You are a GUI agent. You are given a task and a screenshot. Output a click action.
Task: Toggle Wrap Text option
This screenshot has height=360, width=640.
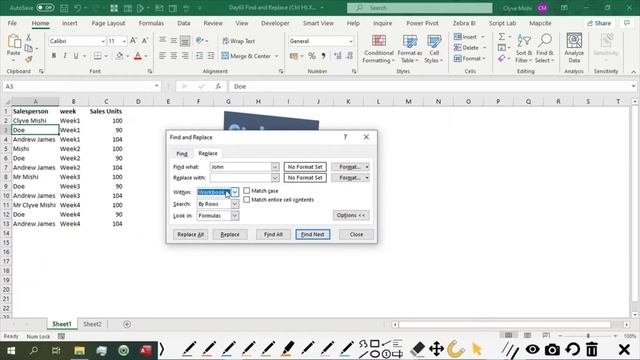pyautogui.click(x=239, y=41)
